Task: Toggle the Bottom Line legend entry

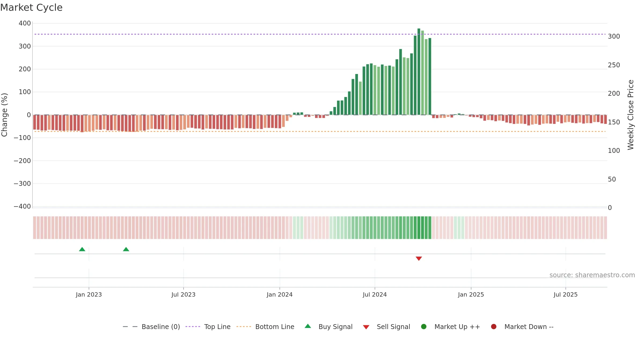Action: [x=265, y=327]
